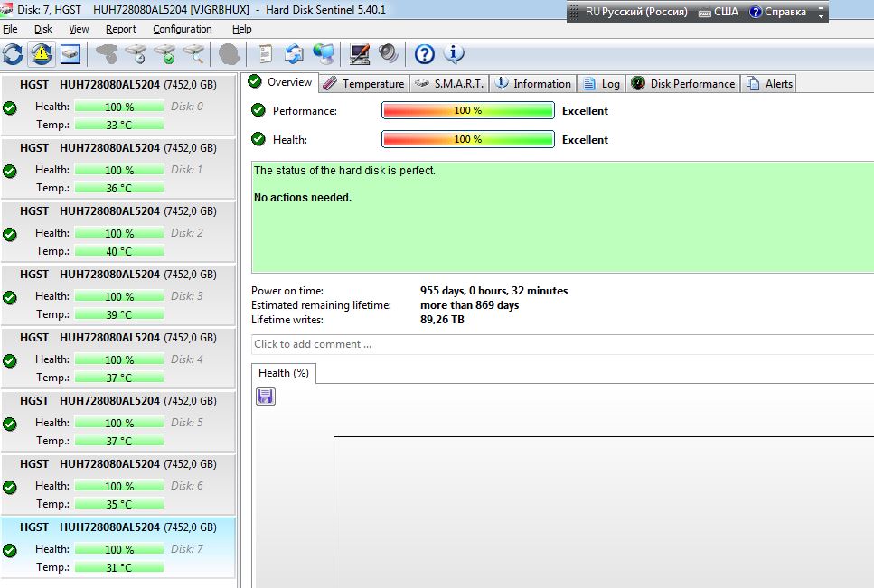Switch to the Overview tab
Screen dimensions: 874x588
point(281,82)
